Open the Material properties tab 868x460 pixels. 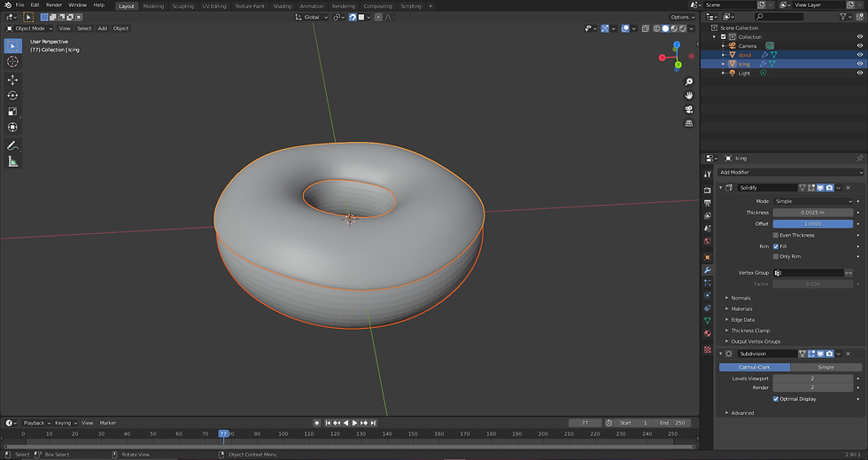pyautogui.click(x=707, y=333)
